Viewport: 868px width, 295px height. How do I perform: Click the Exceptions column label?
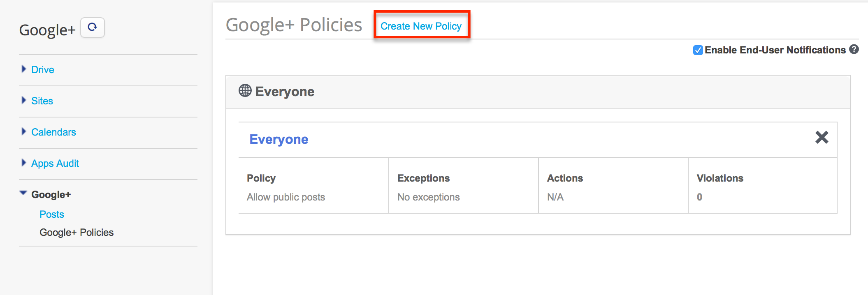pyautogui.click(x=423, y=178)
